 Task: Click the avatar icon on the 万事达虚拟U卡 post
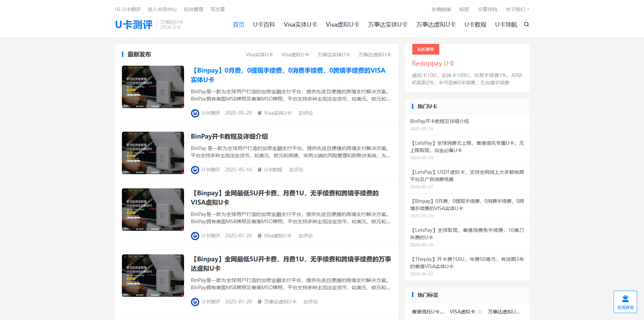coord(195,302)
